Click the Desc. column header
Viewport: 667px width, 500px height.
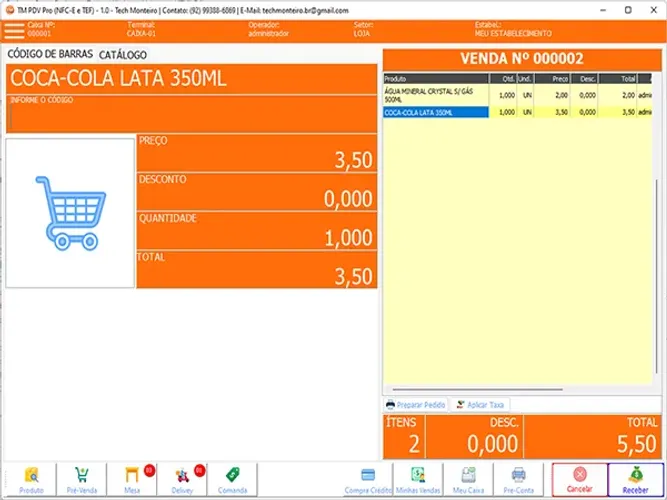[x=584, y=79]
